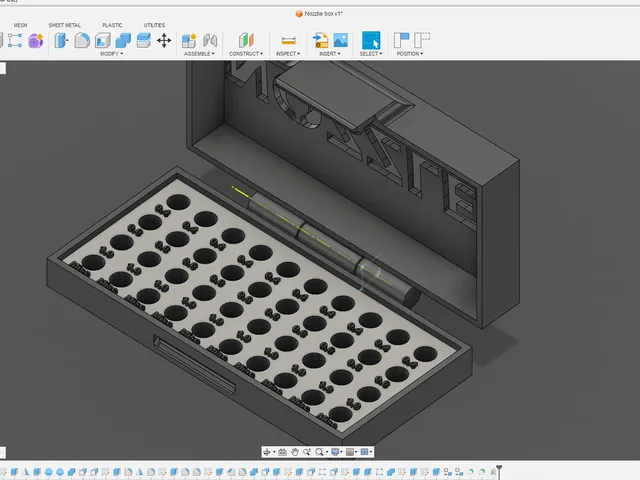Click the last feature icon before timeline marker
The width and height of the screenshot is (640, 480).
(x=493, y=473)
